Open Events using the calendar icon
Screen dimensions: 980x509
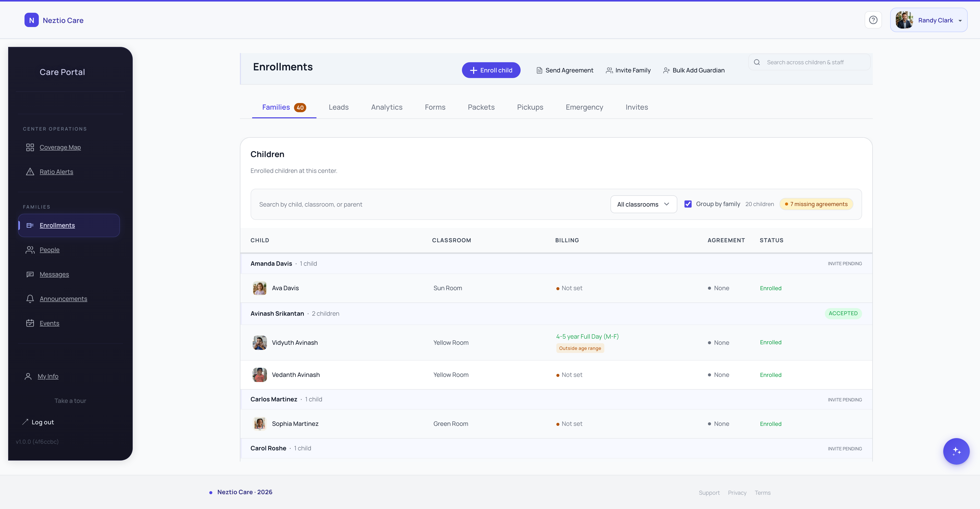point(30,323)
